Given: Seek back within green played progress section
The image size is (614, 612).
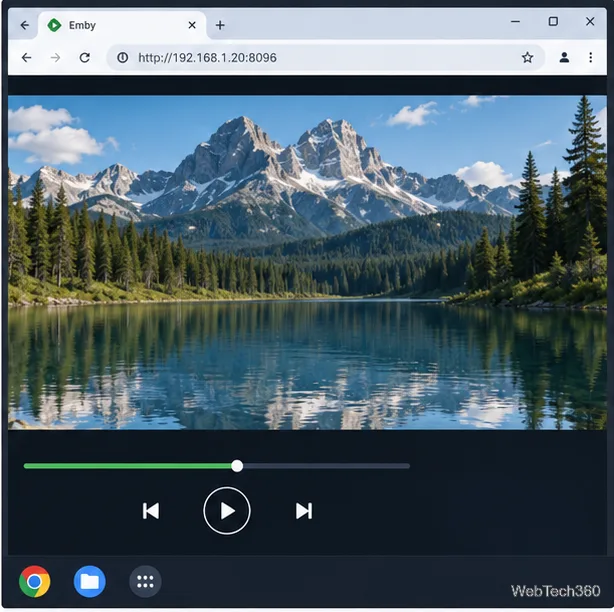Looking at the screenshot, I should point(127,466).
